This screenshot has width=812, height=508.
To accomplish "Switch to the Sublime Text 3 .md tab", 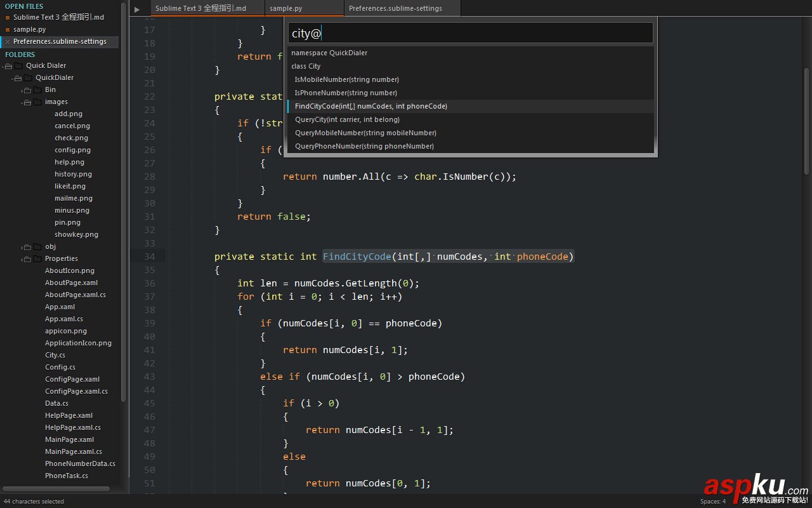I will click(x=207, y=8).
